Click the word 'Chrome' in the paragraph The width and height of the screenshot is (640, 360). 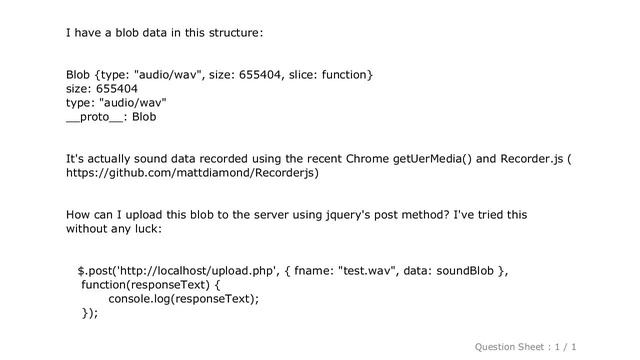[x=367, y=159]
